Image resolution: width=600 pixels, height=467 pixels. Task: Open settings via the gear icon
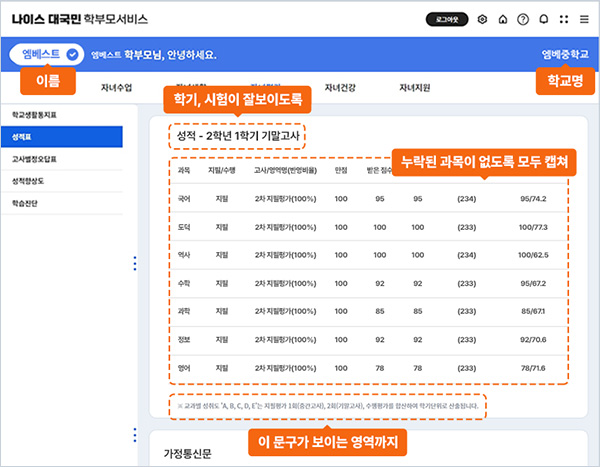point(483,19)
